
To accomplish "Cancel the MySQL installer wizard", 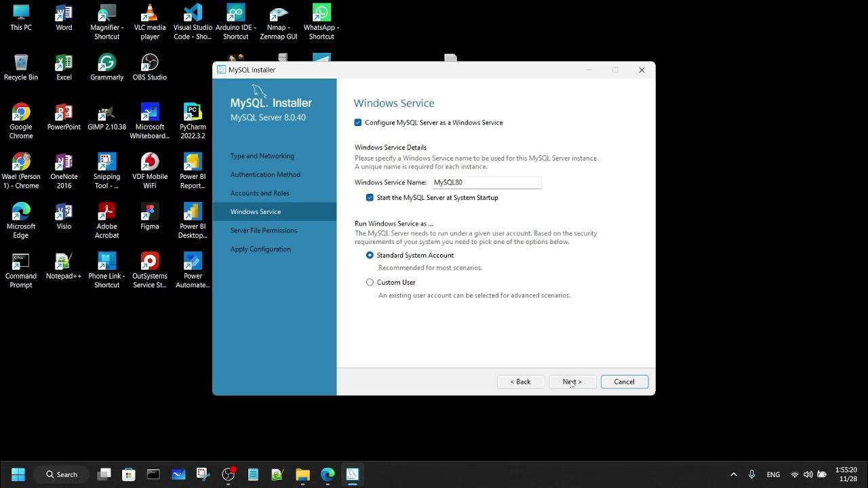I will (x=625, y=382).
